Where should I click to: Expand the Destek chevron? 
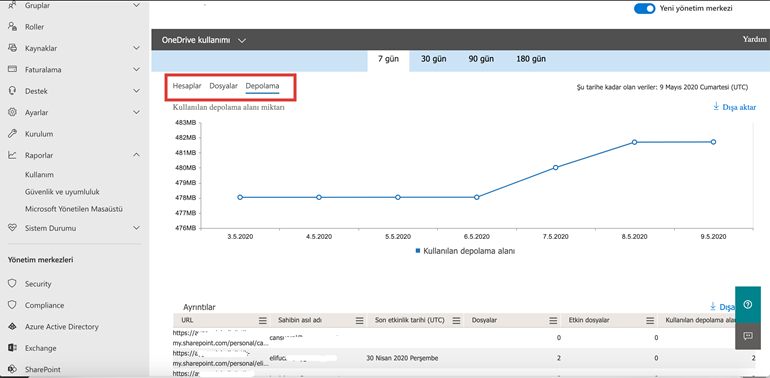tap(137, 91)
